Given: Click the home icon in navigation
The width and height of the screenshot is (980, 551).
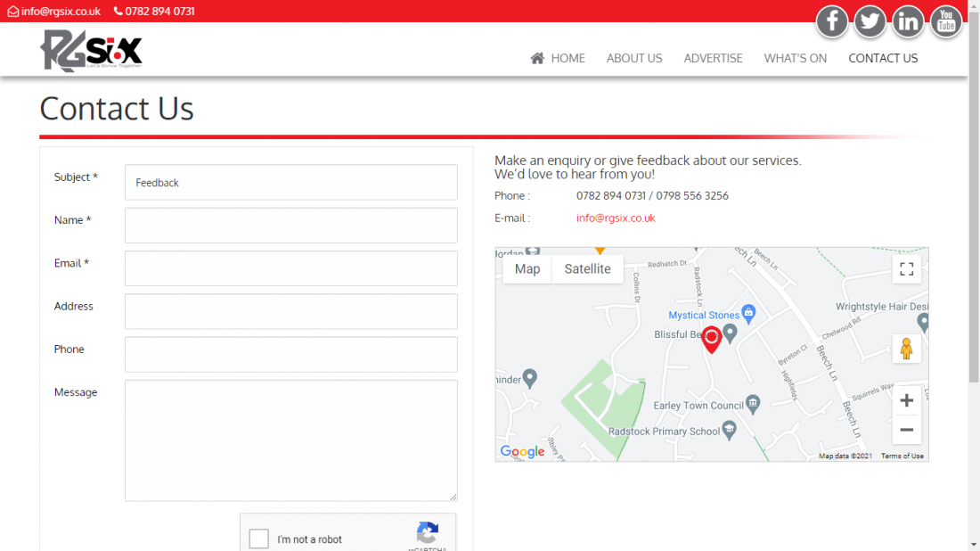Looking at the screenshot, I should click(537, 58).
